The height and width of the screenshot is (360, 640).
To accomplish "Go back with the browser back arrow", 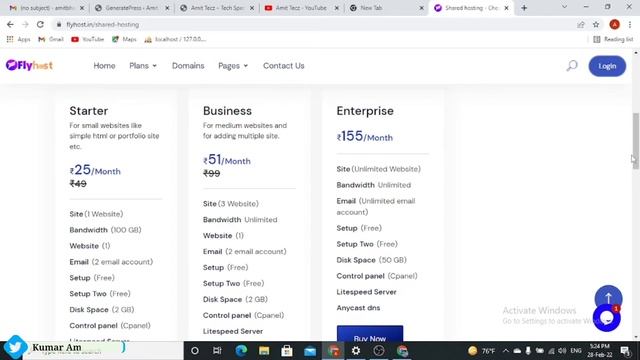I will click(10, 24).
